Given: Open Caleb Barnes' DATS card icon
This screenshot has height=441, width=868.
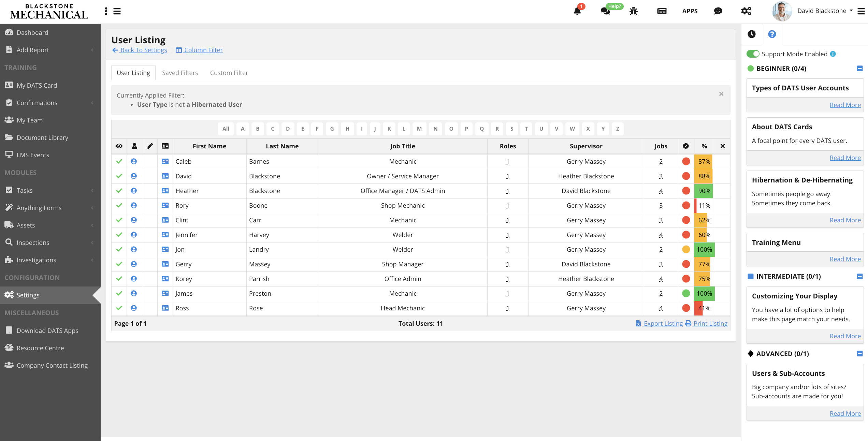Looking at the screenshot, I should [165, 161].
